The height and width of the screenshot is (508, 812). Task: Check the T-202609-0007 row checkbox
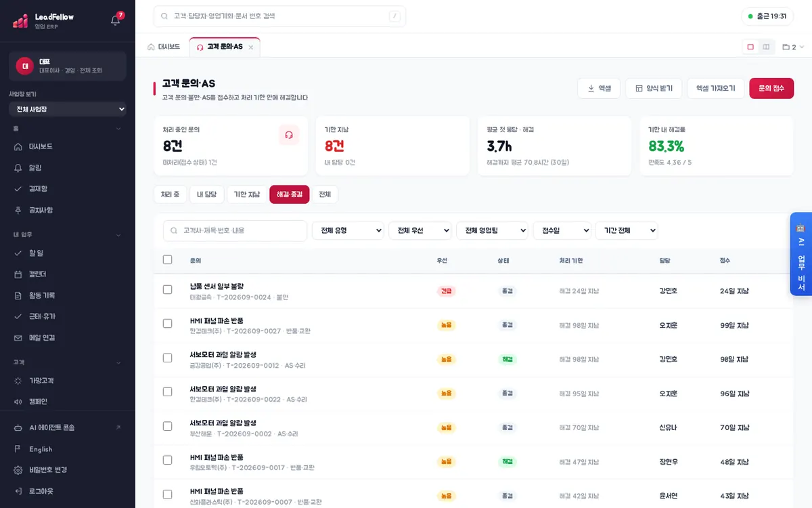168,494
